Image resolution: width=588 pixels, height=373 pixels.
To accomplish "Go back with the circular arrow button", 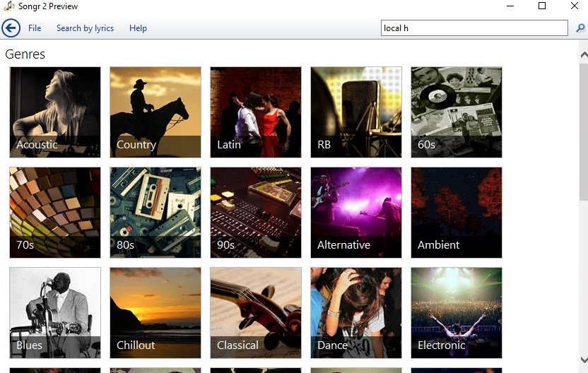I will pyautogui.click(x=11, y=28).
